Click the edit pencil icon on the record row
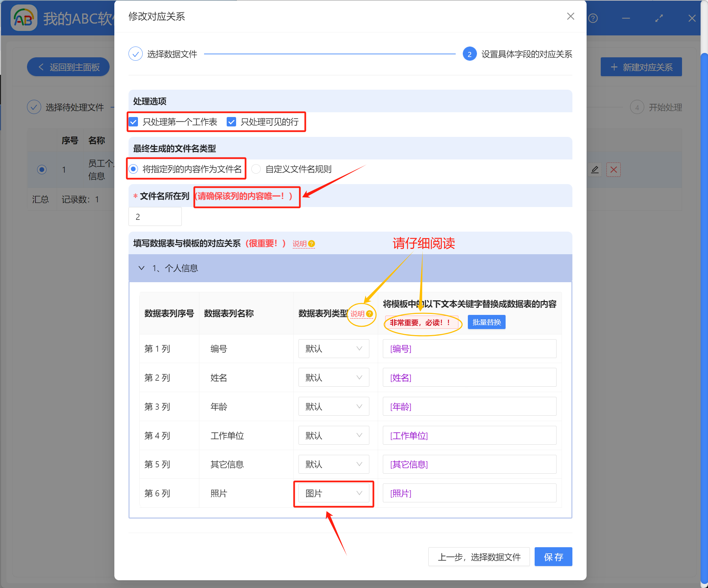 pos(595,170)
